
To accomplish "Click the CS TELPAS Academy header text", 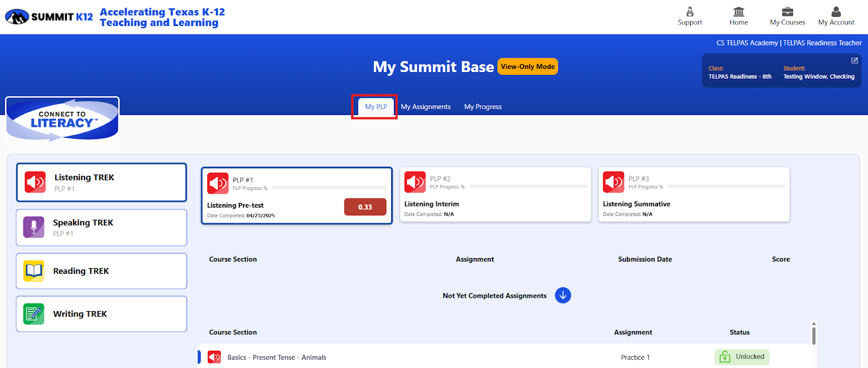I will (x=747, y=43).
